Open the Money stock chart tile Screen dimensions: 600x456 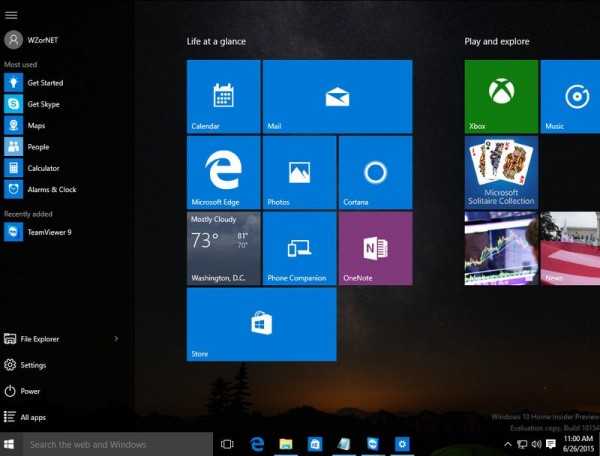501,248
